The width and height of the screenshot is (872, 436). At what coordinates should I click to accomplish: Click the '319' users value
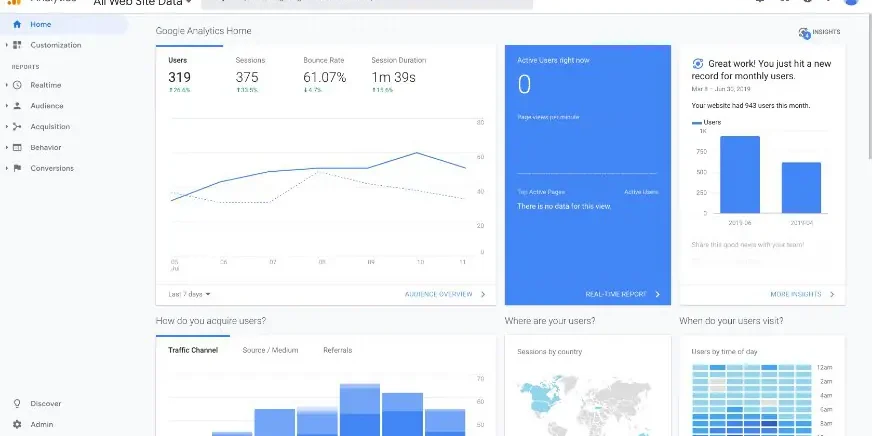click(179, 77)
